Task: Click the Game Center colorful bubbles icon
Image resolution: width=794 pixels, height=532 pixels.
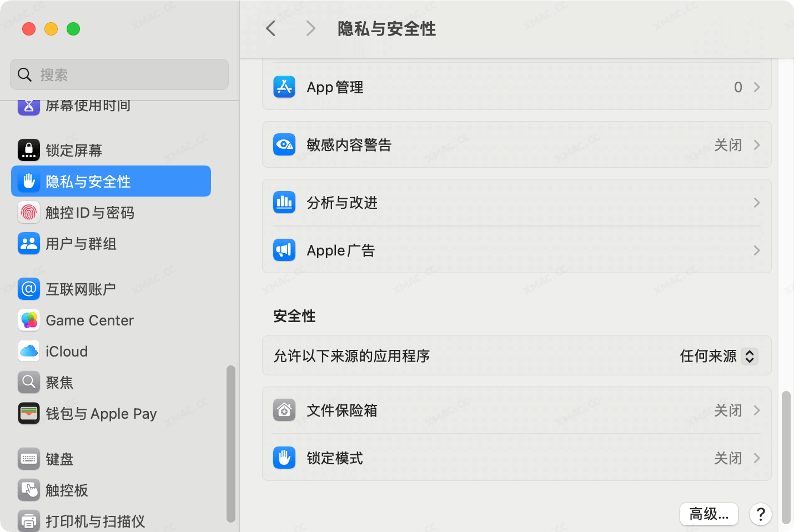Action: pyautogui.click(x=29, y=320)
